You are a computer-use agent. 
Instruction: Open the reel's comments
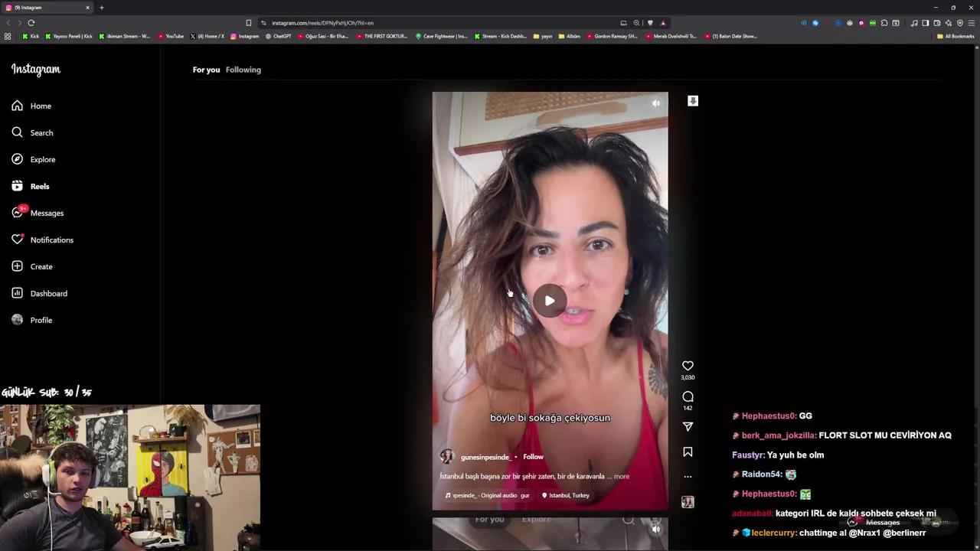[x=688, y=396]
